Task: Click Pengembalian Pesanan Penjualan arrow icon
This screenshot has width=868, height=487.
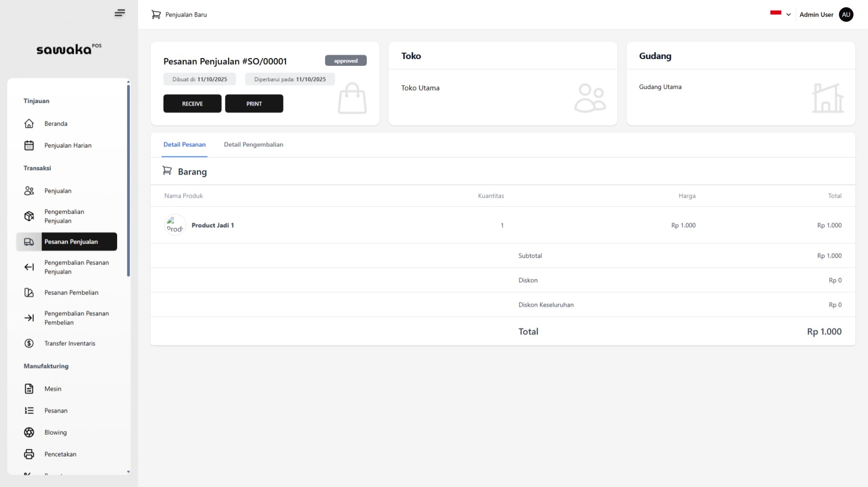Action: click(x=29, y=267)
